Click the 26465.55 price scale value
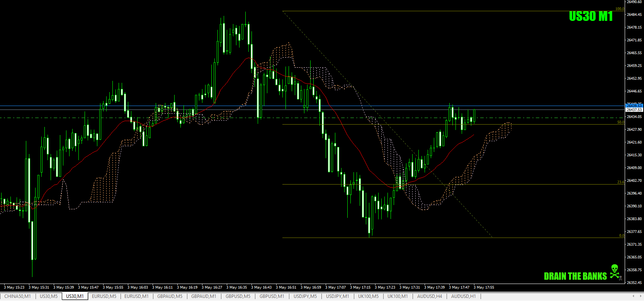 pos(634,53)
